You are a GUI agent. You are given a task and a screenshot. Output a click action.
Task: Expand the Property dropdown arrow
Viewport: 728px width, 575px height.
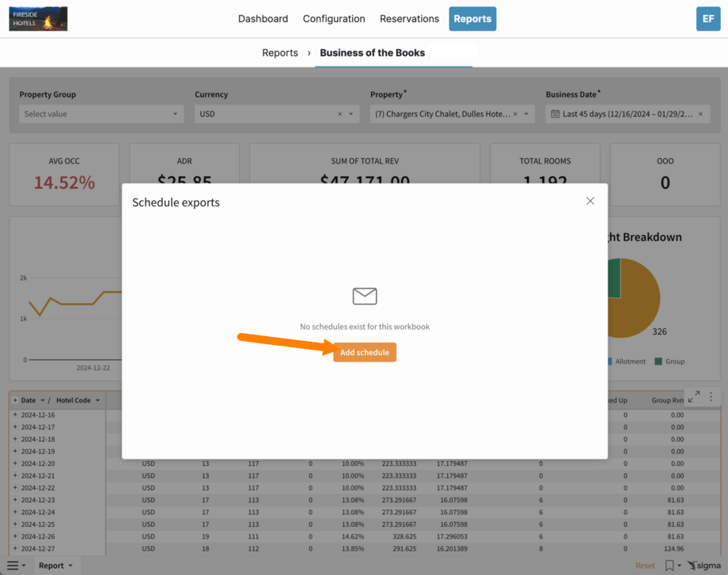(x=526, y=114)
